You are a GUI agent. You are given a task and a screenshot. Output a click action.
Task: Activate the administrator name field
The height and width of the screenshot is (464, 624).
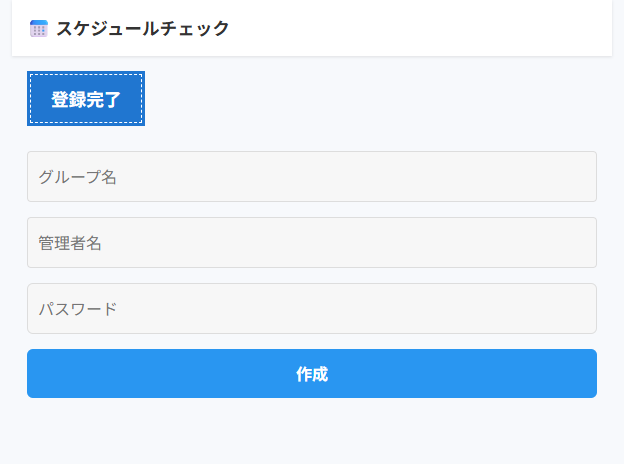pos(311,243)
